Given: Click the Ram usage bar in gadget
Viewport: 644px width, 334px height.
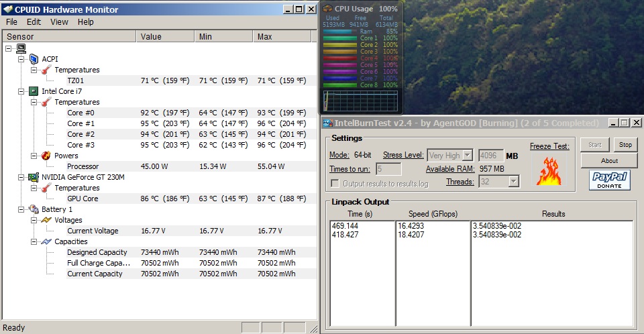Looking at the screenshot, I should 339,32.
